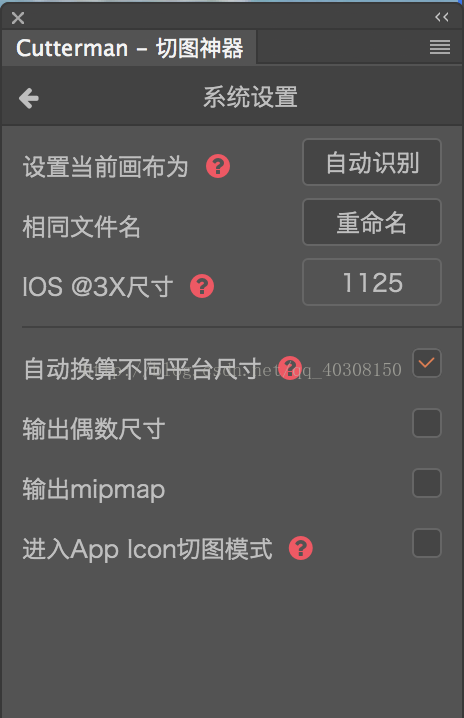Open the panel hamburger menu

440,47
